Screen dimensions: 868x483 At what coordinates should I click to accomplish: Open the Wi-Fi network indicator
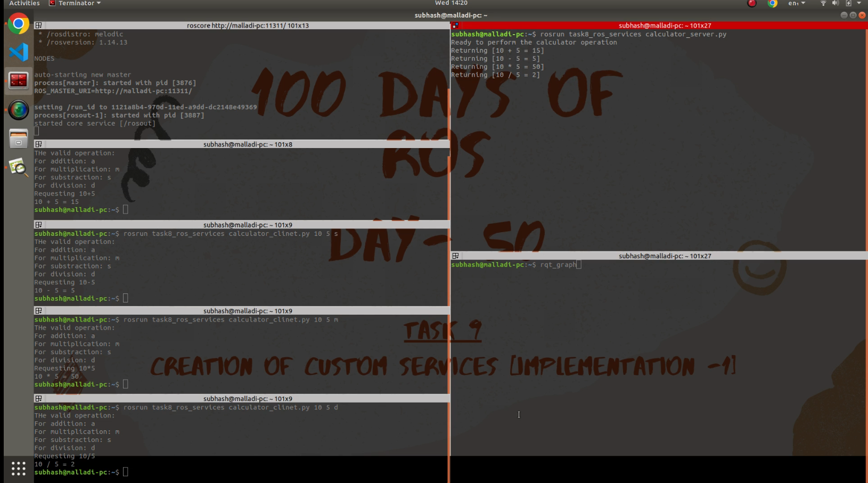pyautogui.click(x=823, y=3)
